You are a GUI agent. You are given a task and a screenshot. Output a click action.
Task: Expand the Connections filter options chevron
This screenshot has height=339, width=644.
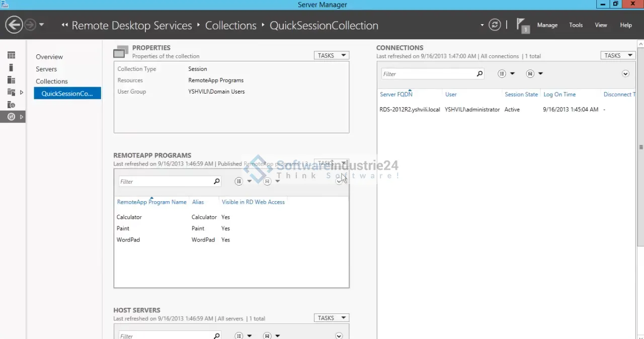click(625, 74)
